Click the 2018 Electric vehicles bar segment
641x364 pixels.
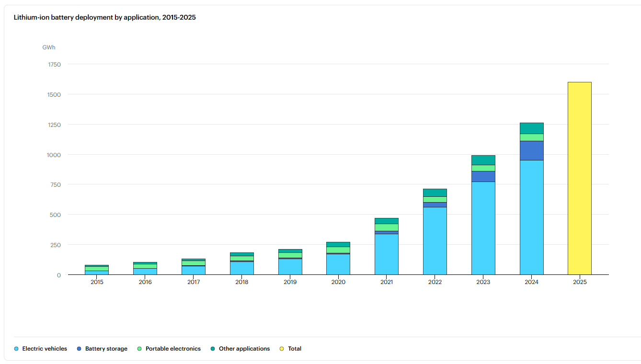click(242, 268)
